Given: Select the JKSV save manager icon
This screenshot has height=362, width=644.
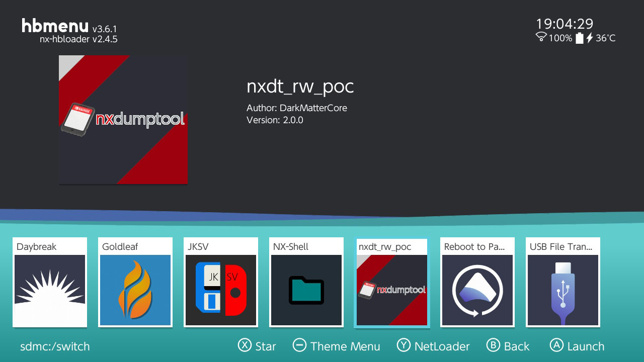Looking at the screenshot, I should coord(221,290).
